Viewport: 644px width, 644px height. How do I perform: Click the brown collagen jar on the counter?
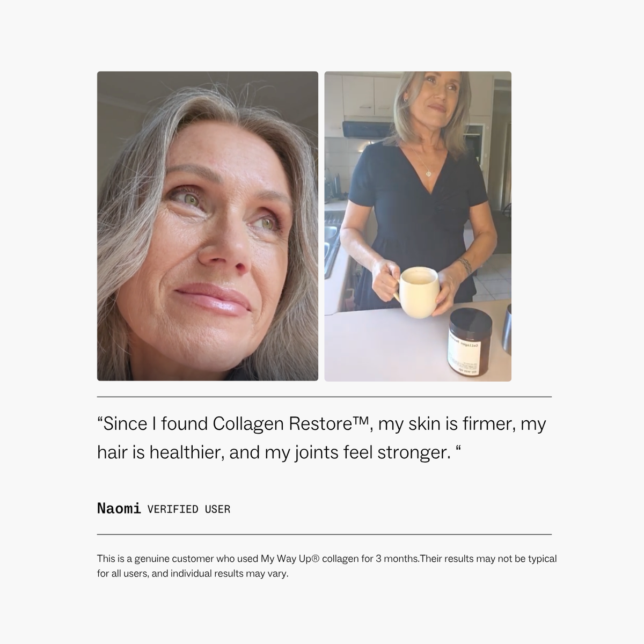point(470,342)
